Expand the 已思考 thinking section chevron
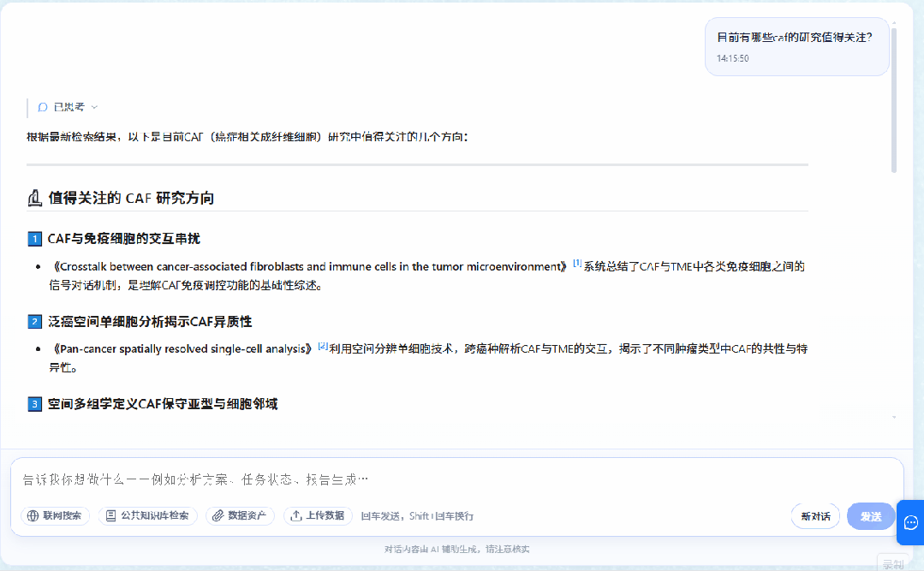924x571 pixels. 94,107
